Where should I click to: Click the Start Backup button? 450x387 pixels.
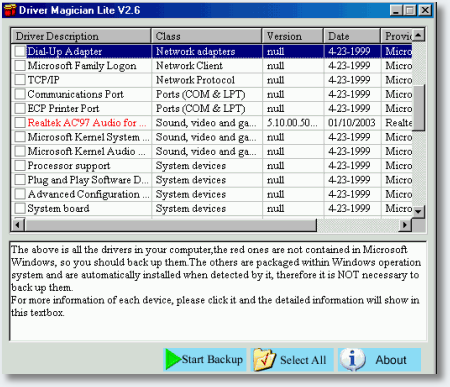(205, 360)
